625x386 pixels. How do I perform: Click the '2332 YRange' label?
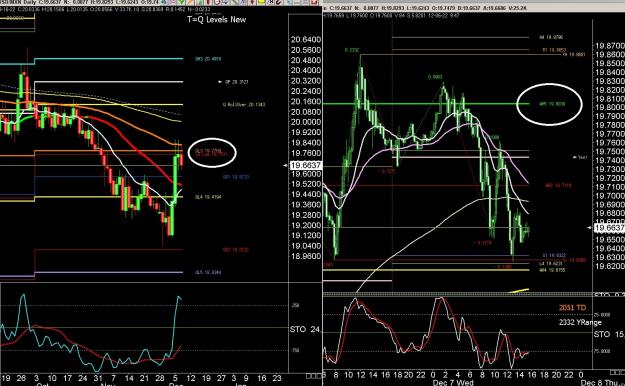(580, 322)
